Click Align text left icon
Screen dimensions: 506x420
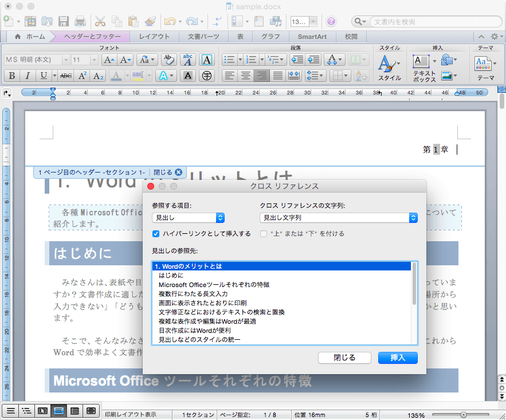click(x=229, y=76)
